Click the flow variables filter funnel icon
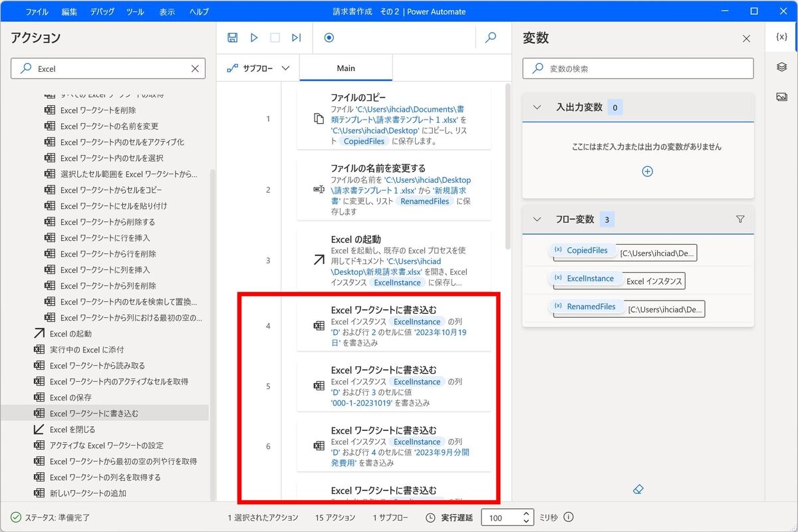The width and height of the screenshot is (798, 532). click(x=740, y=219)
